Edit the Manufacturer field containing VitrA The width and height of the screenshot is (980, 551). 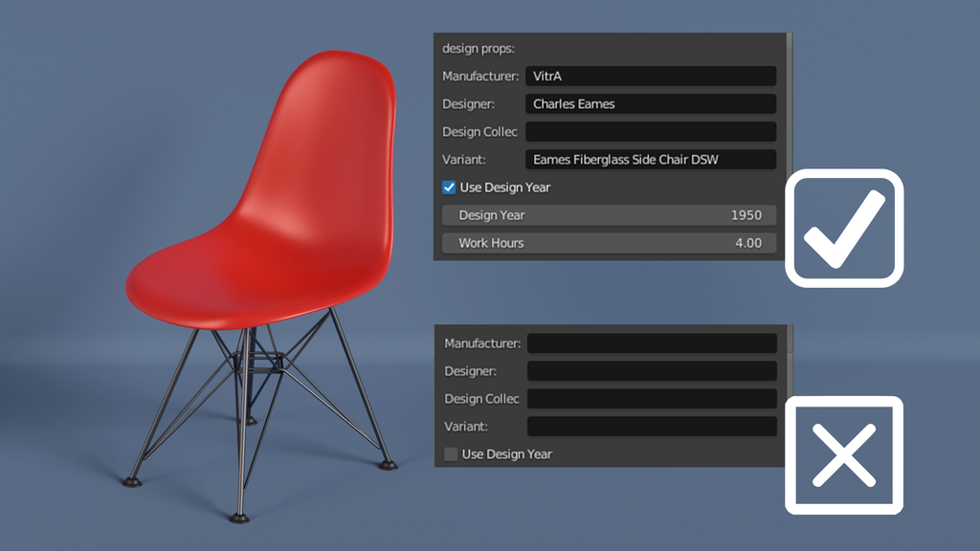click(x=651, y=76)
